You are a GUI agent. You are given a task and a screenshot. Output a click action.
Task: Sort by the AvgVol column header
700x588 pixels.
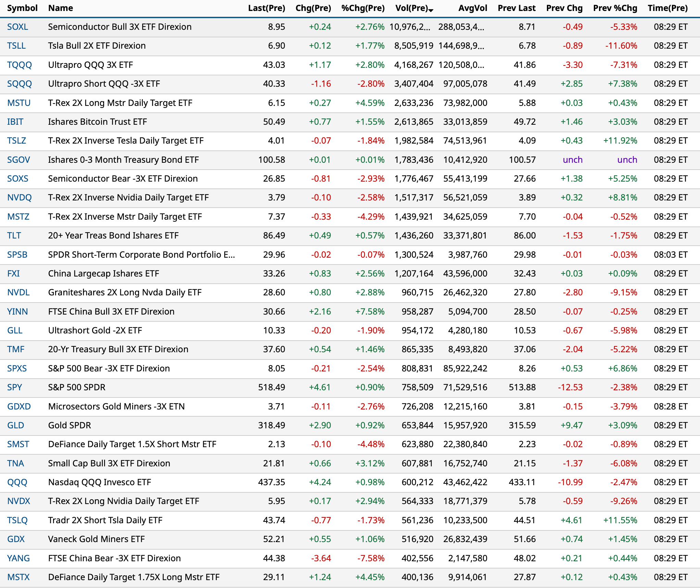point(473,8)
